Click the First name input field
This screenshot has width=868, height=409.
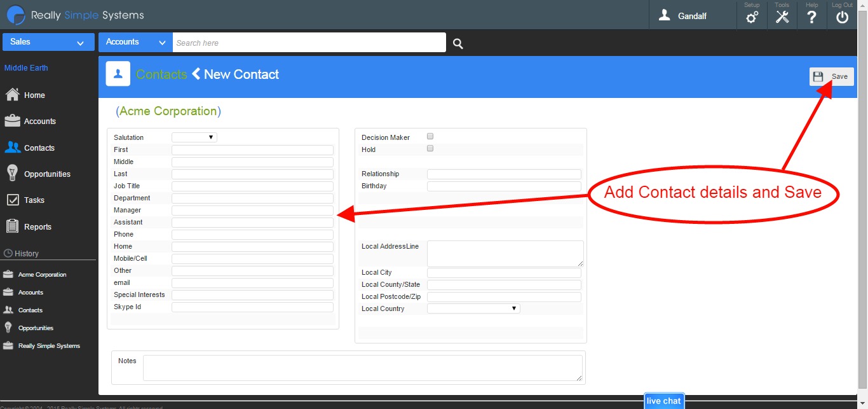(252, 150)
